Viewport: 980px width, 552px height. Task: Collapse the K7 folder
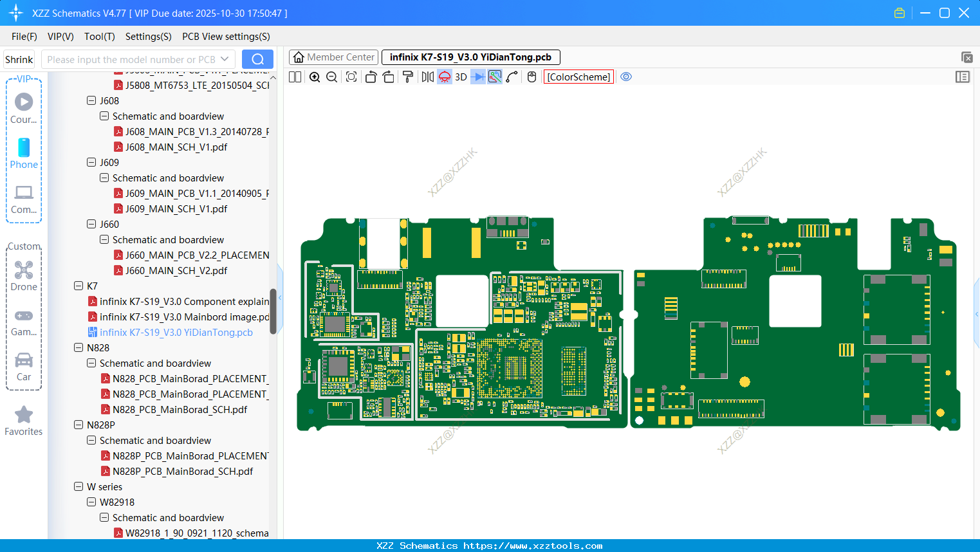[x=79, y=286]
